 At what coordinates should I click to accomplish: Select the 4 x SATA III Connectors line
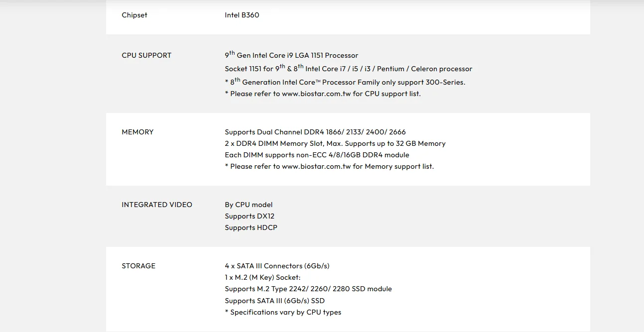pyautogui.click(x=277, y=266)
